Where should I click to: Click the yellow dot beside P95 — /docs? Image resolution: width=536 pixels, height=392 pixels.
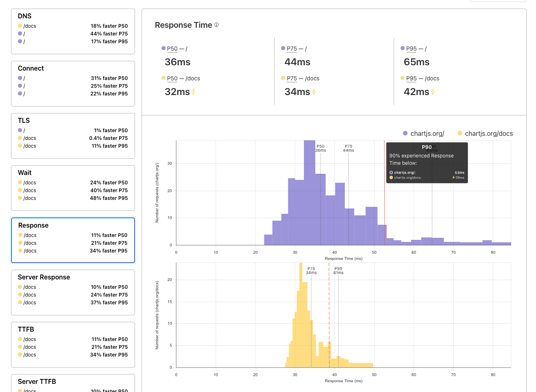coord(403,78)
